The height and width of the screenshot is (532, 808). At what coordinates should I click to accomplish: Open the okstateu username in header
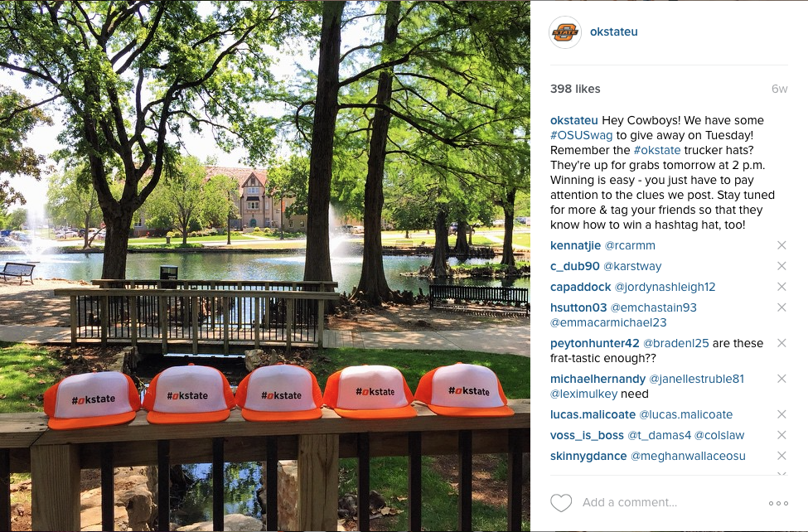pos(614,31)
